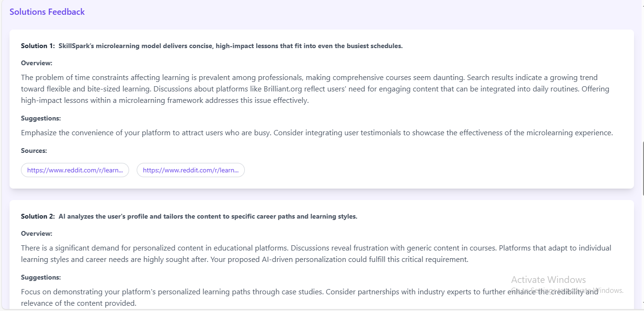Image resolution: width=644 pixels, height=311 pixels.
Task: Click the 'Emphasize the convenience' suggestion paragraph
Action: [317, 133]
